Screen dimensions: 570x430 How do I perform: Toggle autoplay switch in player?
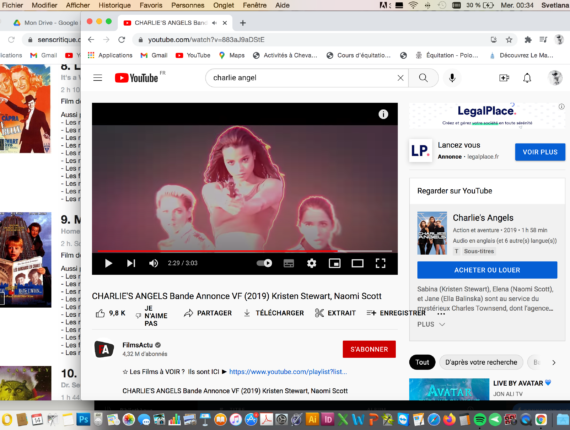(264, 263)
